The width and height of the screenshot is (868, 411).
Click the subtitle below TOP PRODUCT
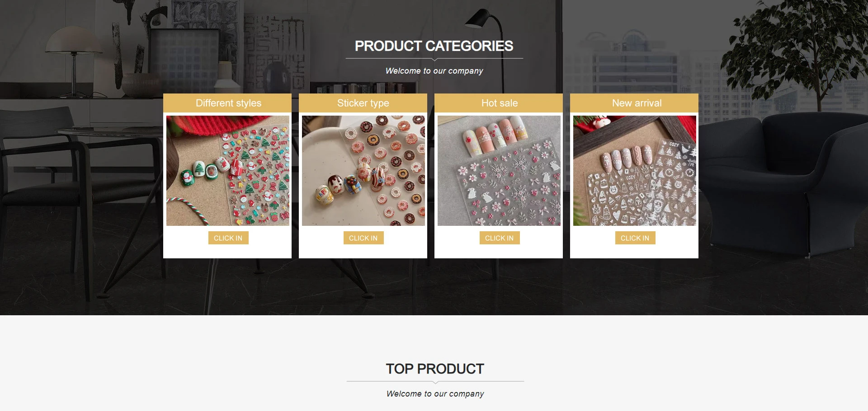(435, 394)
